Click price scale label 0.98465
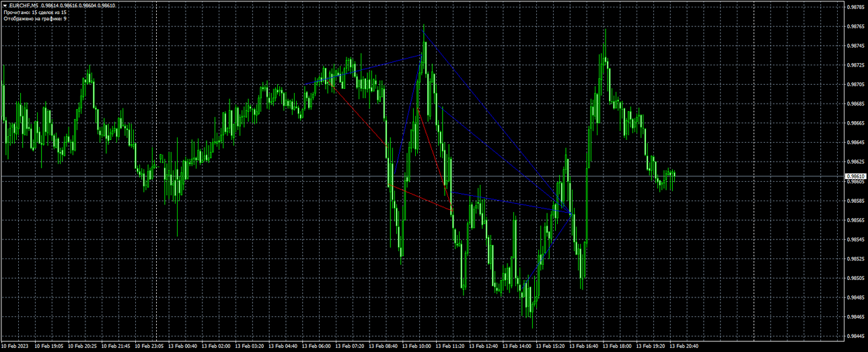The width and height of the screenshot is (868, 352). point(855,316)
